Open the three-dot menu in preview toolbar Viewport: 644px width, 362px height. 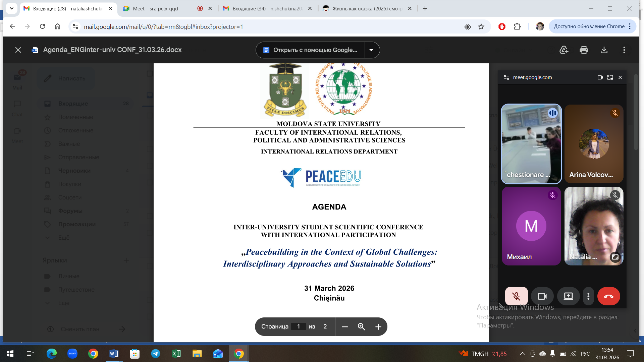[624, 50]
